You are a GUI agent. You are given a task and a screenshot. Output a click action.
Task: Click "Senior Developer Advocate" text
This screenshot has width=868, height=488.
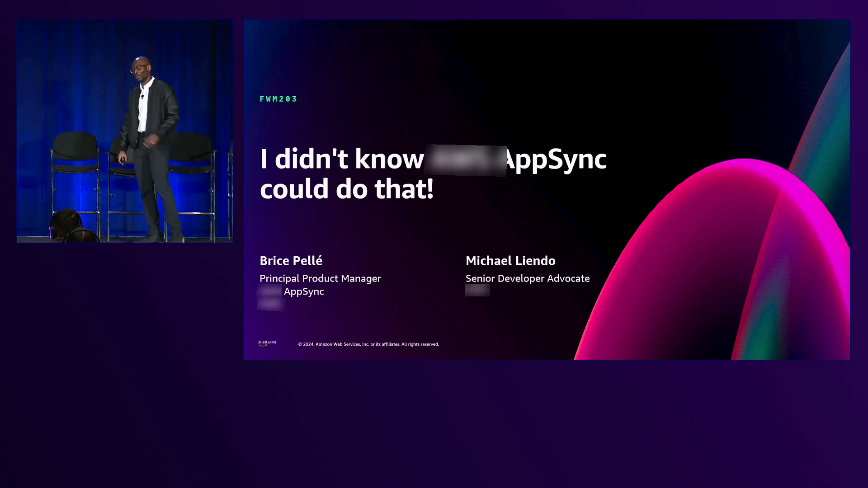[x=528, y=278]
